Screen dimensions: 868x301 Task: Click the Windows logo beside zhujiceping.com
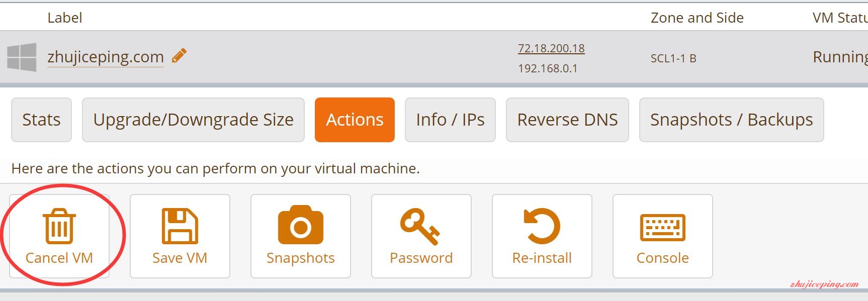22,57
